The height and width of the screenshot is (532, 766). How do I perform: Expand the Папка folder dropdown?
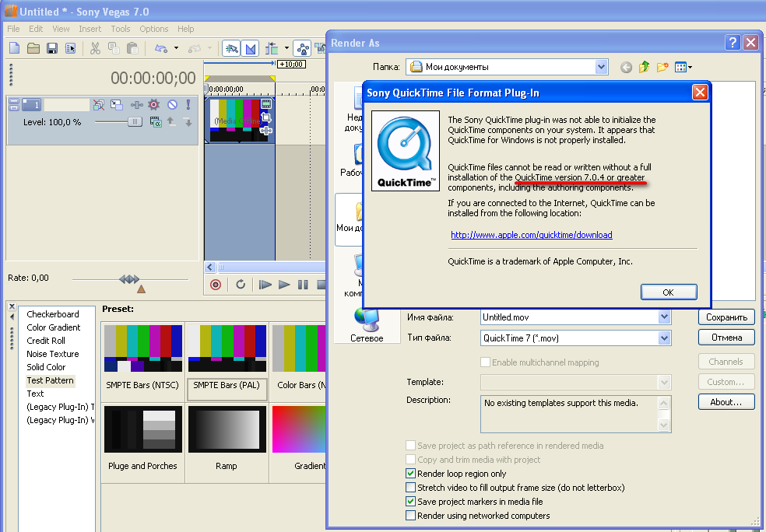coord(602,67)
